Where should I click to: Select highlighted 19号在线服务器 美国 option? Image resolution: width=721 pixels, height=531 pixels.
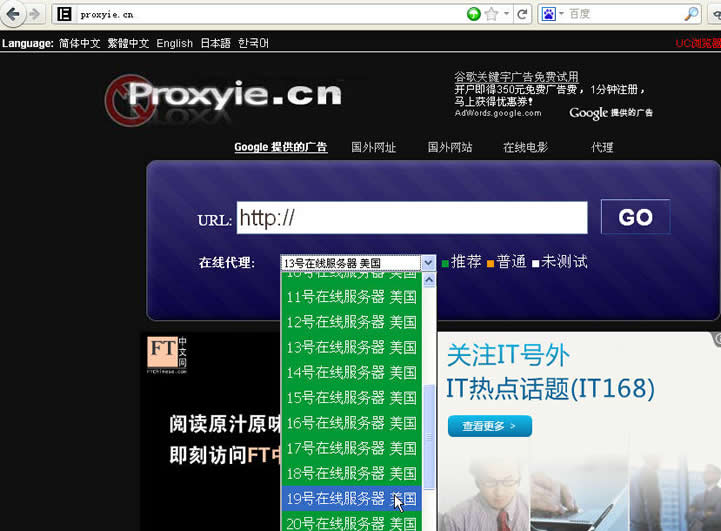[351, 499]
